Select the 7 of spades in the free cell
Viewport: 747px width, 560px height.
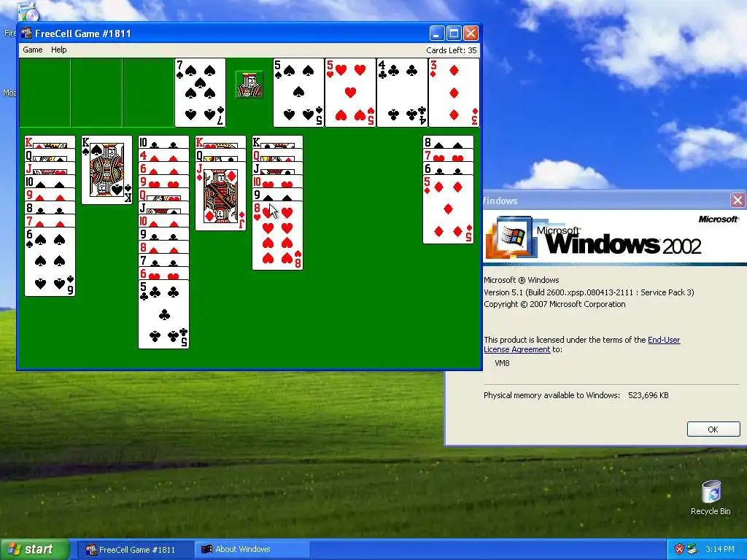pyautogui.click(x=200, y=93)
